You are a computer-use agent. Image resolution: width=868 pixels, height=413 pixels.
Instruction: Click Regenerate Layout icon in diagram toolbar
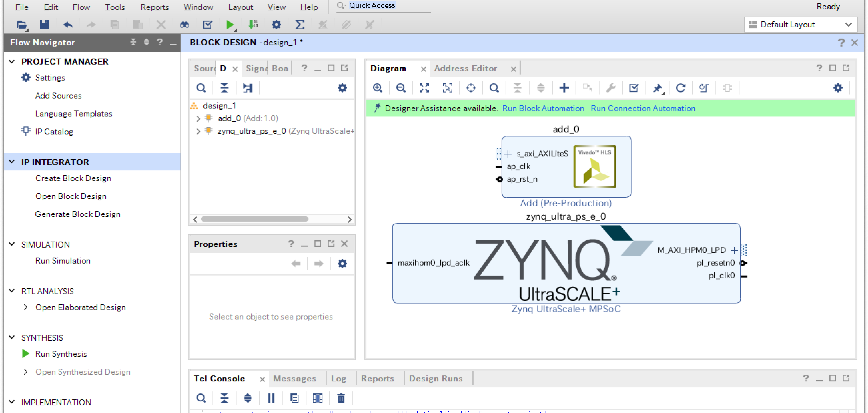pos(680,88)
